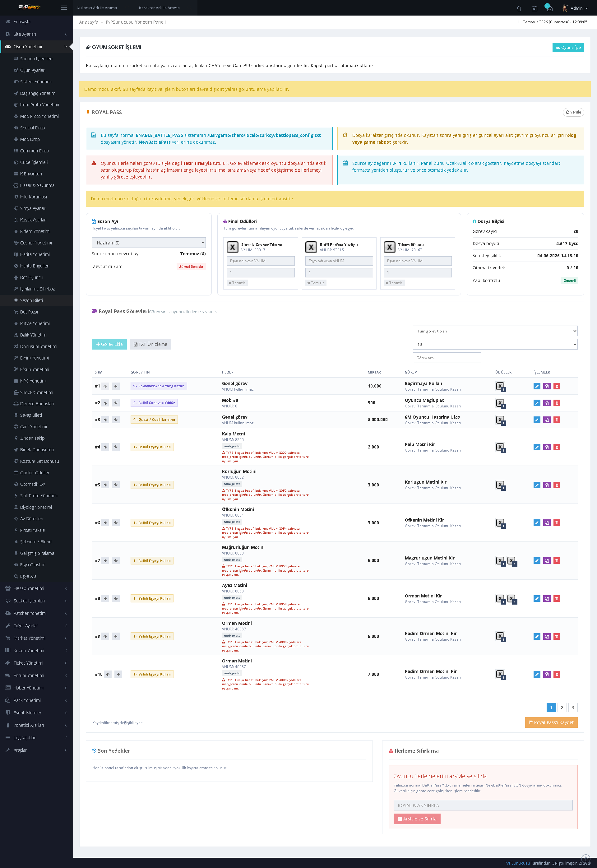597x868 pixels.
Task: Open Sunucu İşlemleri sidebar item
Action: tap(36, 59)
